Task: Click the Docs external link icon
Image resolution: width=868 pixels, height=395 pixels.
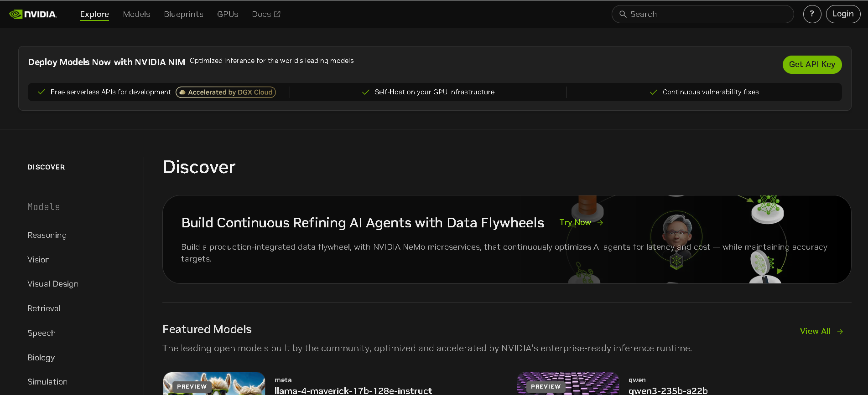Action: coord(277,14)
